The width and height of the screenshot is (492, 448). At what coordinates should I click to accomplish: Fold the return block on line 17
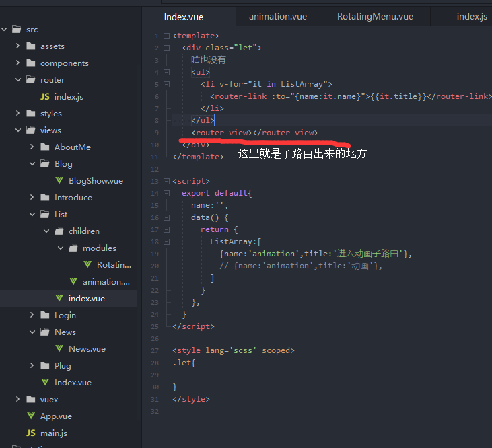[x=167, y=230]
